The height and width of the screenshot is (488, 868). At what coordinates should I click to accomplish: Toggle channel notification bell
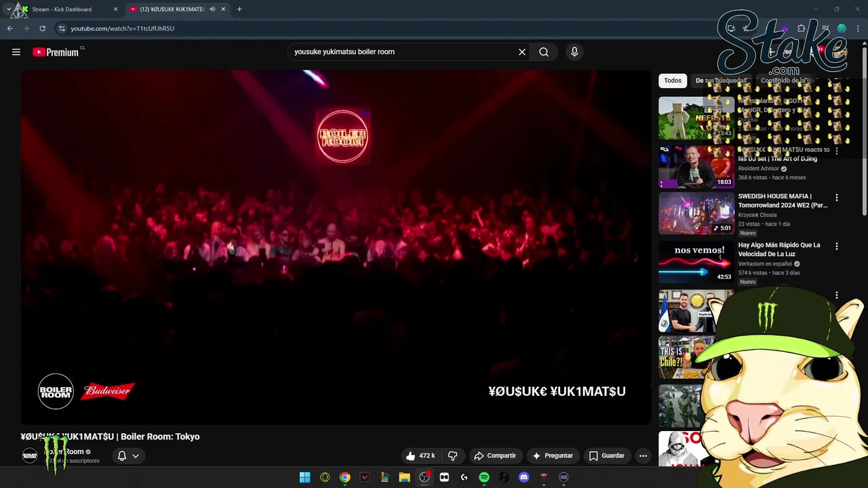pyautogui.click(x=122, y=455)
